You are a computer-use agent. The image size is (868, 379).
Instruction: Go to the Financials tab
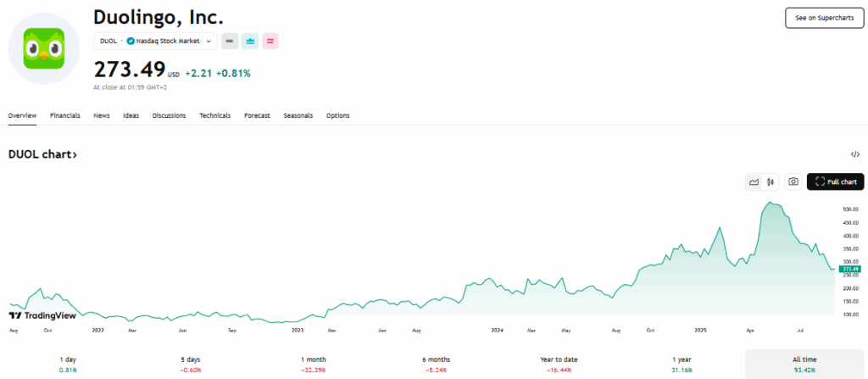click(x=64, y=115)
